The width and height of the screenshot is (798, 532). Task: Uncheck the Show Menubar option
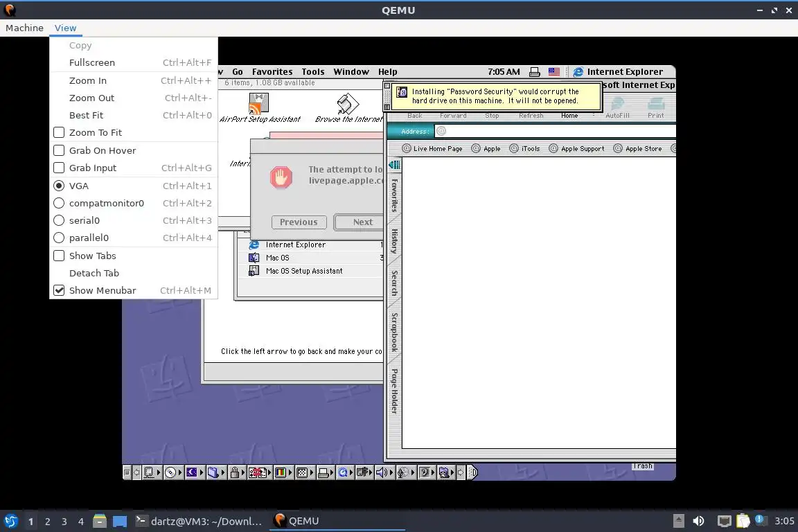[59, 290]
